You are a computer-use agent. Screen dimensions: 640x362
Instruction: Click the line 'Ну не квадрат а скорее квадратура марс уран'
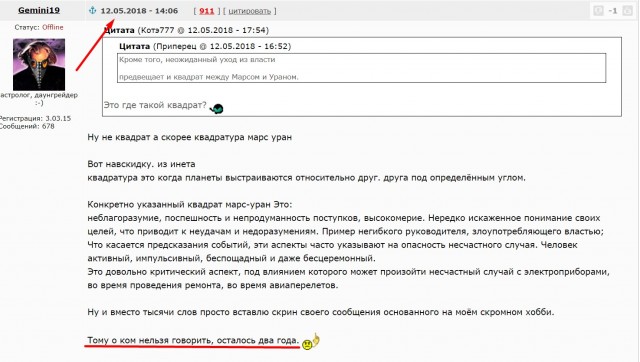(189, 137)
